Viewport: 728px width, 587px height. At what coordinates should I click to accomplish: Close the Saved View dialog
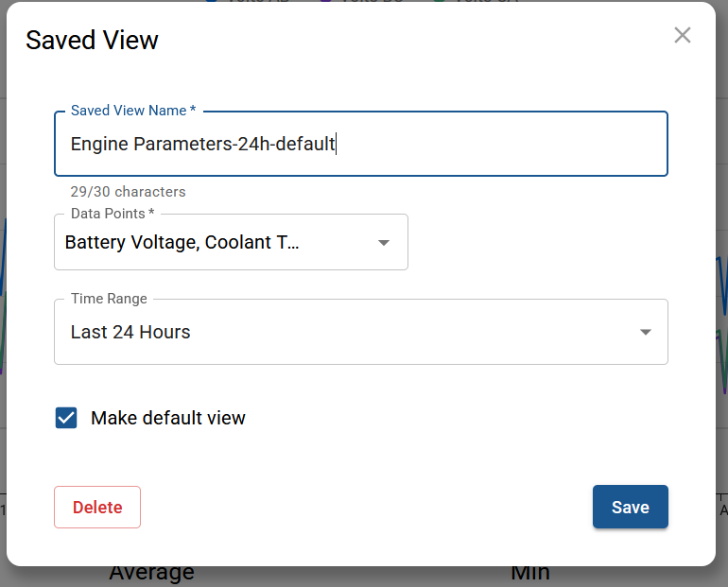pyautogui.click(x=683, y=36)
